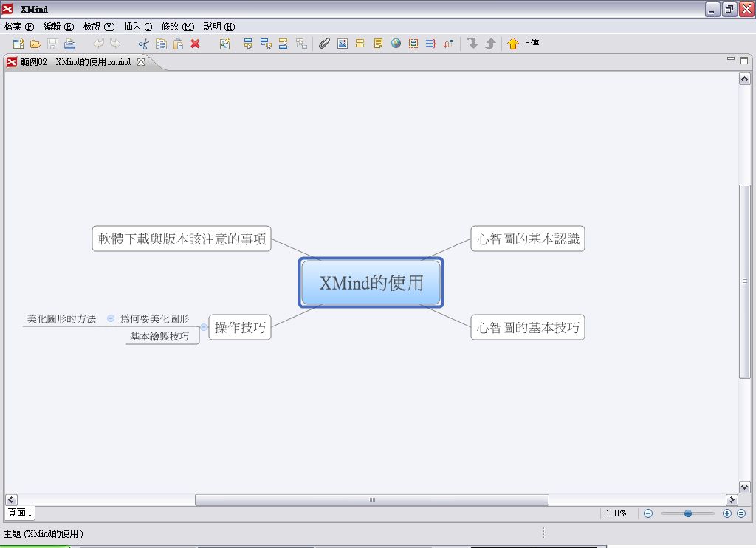756x548 pixels.
Task: Click the Summary bracket icon
Action: pyautogui.click(x=430, y=44)
